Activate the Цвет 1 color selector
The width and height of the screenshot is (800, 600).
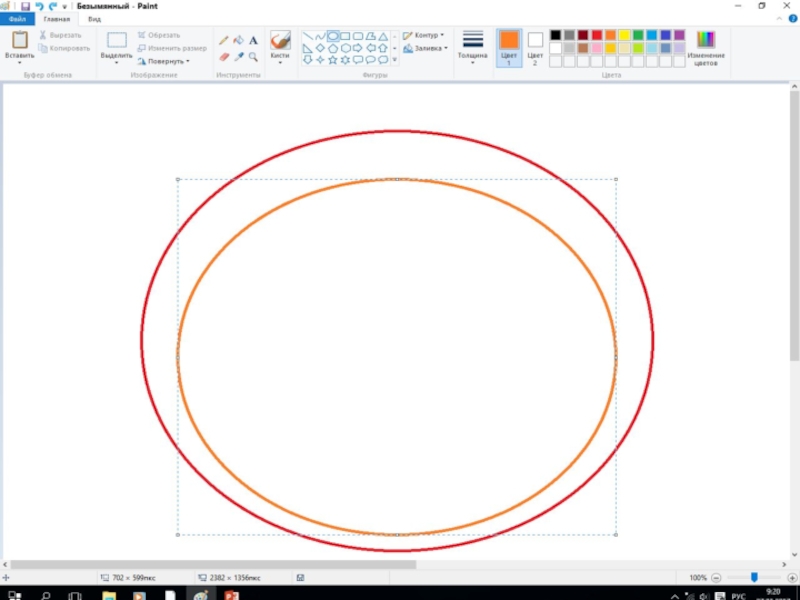pos(509,45)
